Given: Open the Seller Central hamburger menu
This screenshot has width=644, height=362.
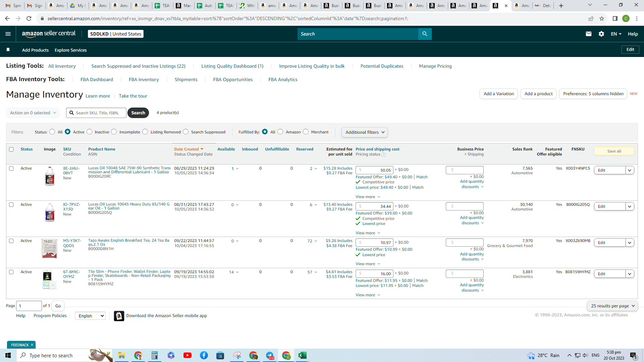Looking at the screenshot, I should (x=8, y=34).
